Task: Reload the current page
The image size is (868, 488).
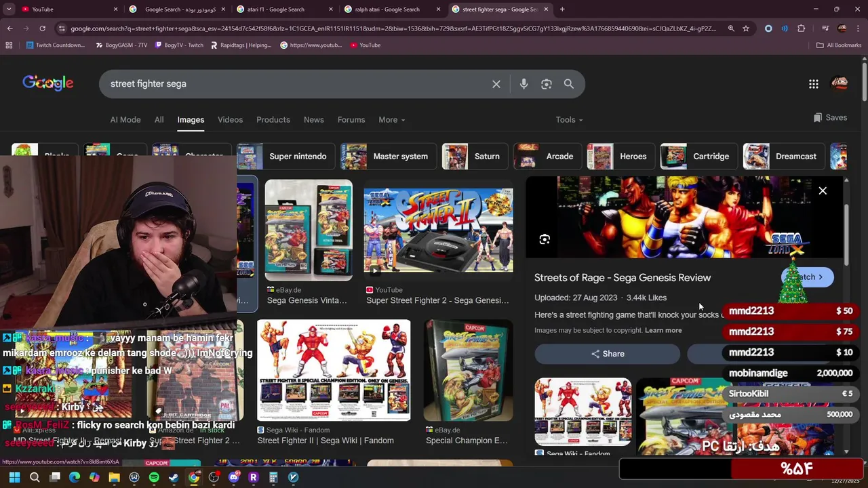Action: pos(42,28)
